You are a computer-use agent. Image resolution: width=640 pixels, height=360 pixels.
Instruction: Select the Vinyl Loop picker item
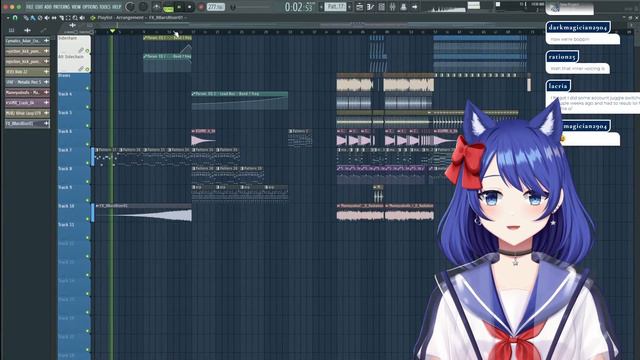[x=27, y=113]
